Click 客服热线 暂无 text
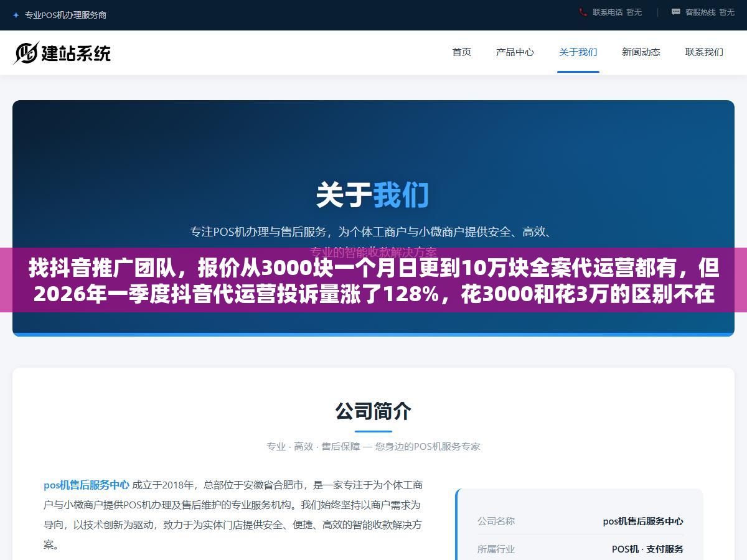 pos(710,12)
